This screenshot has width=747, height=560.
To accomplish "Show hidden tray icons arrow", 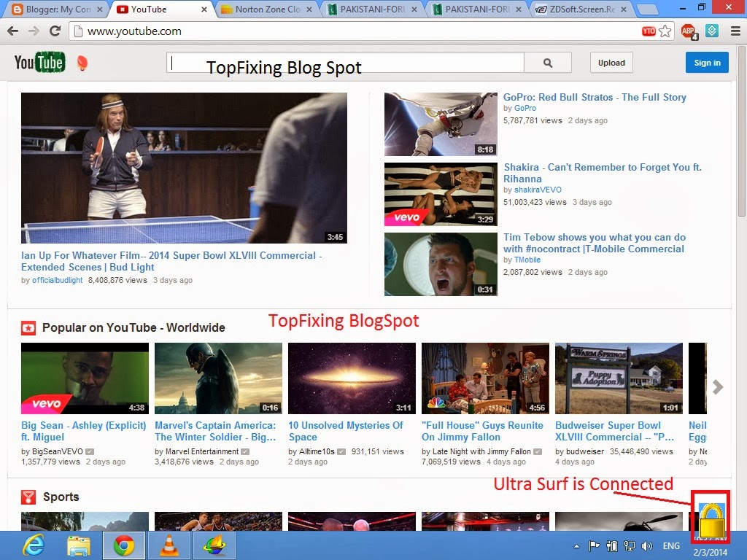I will point(576,546).
